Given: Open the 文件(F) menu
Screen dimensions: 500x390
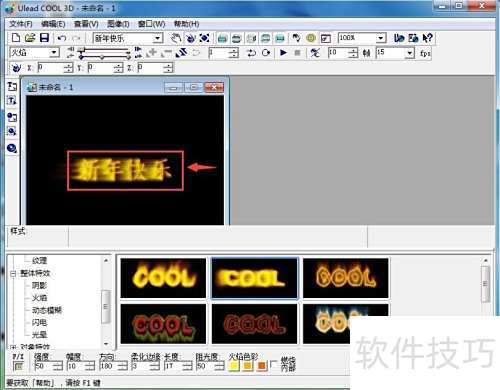Looking at the screenshot, I should pos(21,24).
